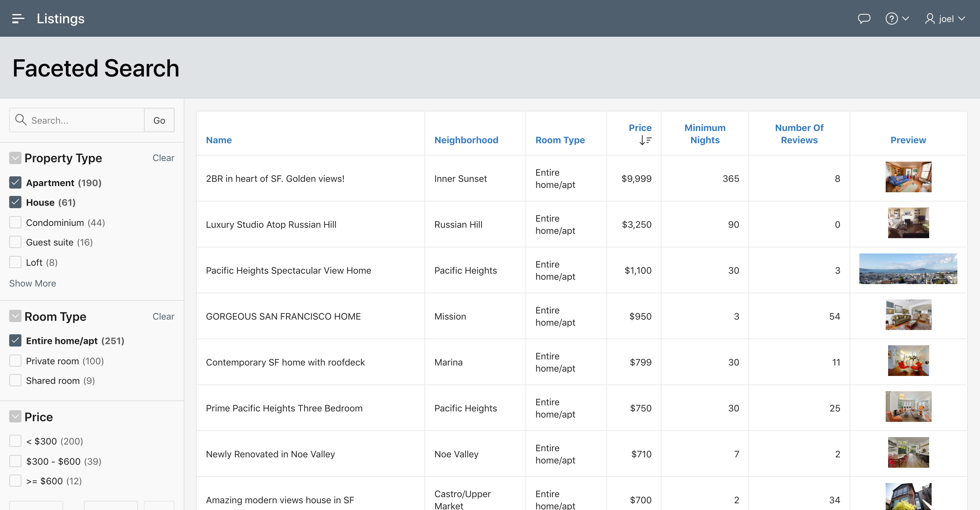Collapse the Price facet section
Viewport: 980px width, 510px height.
click(x=15, y=417)
